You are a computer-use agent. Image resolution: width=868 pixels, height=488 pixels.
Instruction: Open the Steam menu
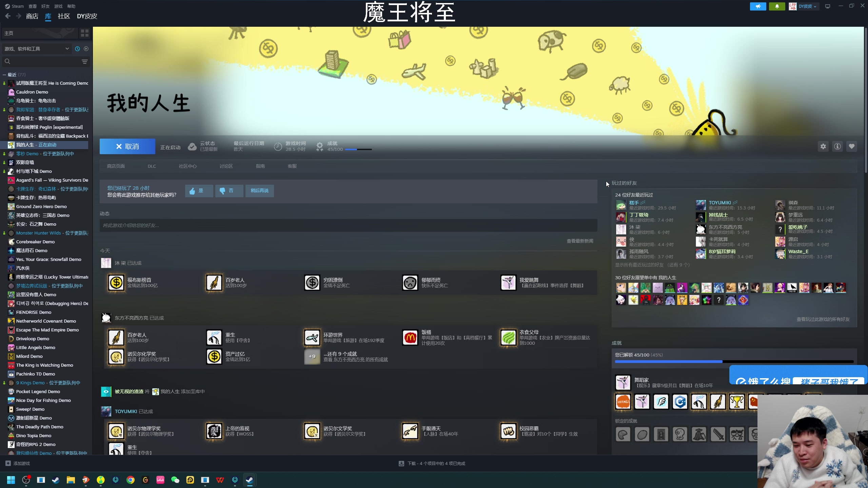[15, 6]
